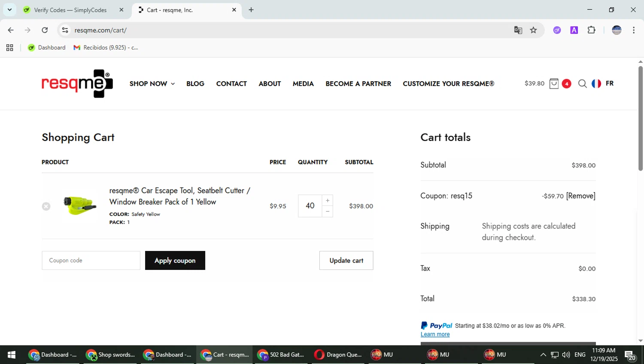Click the address bar URL
Image resolution: width=644 pixels, height=364 pixels.
tap(100, 30)
